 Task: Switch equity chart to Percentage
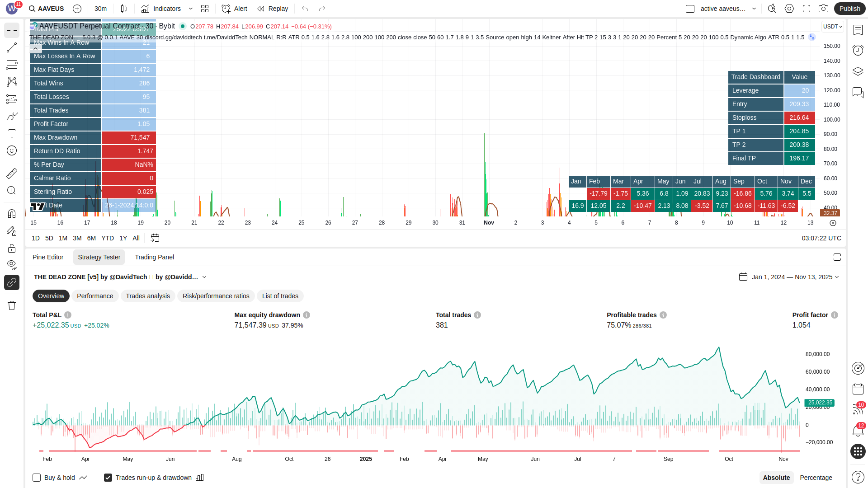click(x=816, y=478)
